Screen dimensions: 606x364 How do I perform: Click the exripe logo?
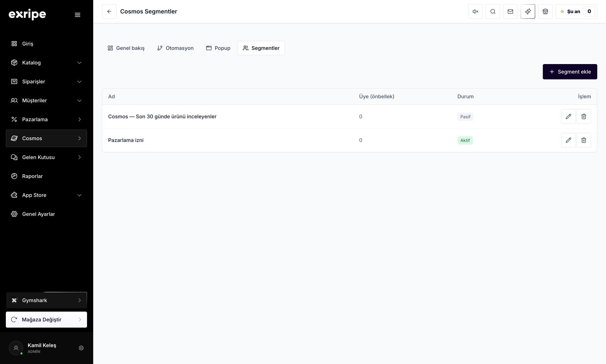27,15
